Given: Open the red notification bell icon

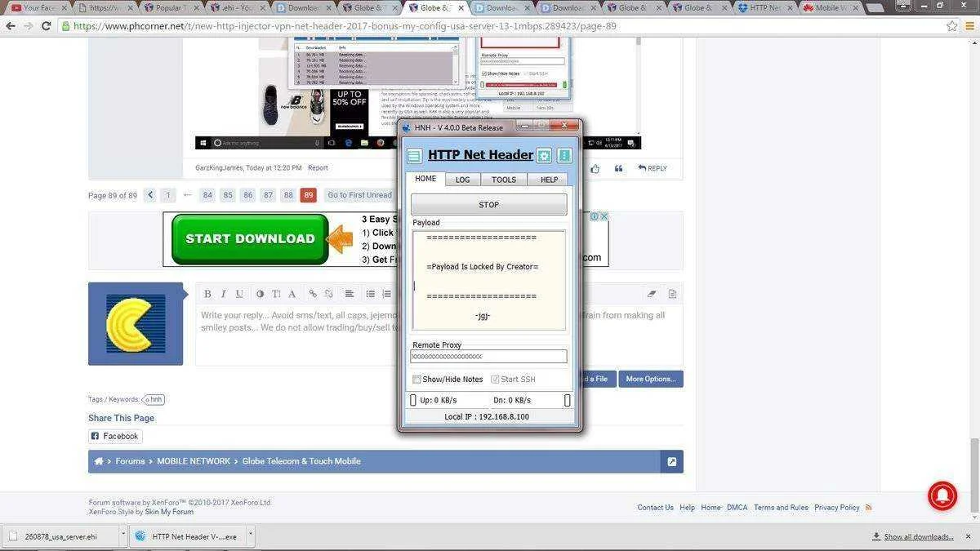Looking at the screenshot, I should [x=942, y=496].
